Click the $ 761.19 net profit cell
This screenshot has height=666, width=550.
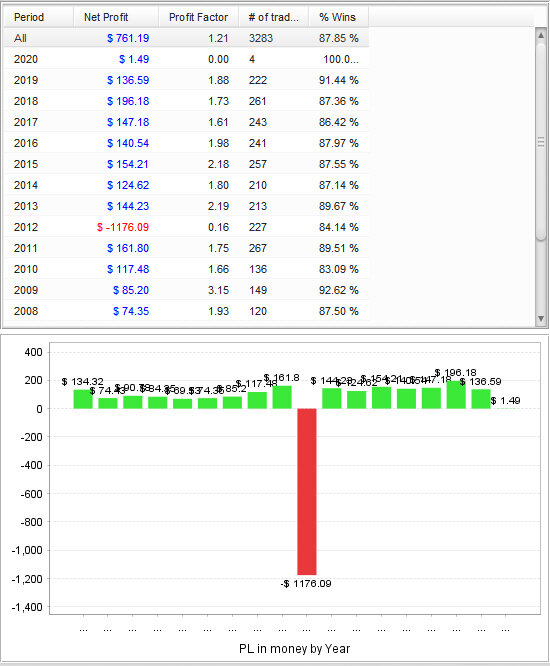[128, 38]
